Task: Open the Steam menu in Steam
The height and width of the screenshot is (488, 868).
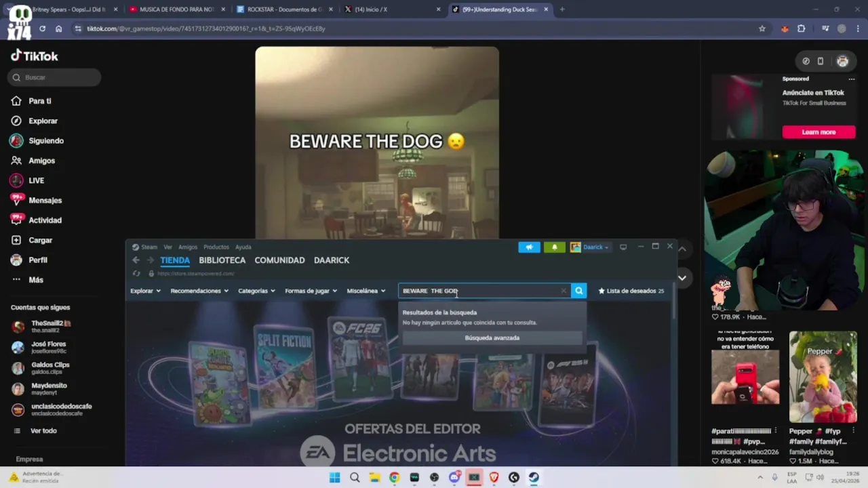Action: point(145,247)
